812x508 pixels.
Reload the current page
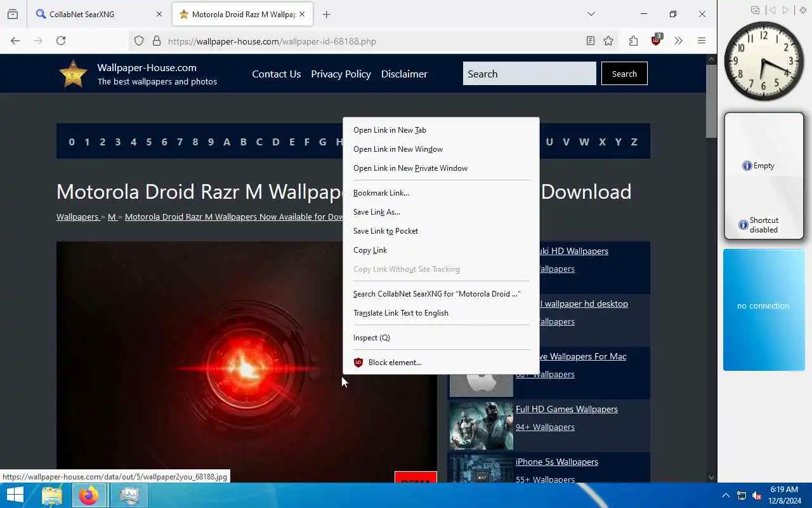coord(61,41)
